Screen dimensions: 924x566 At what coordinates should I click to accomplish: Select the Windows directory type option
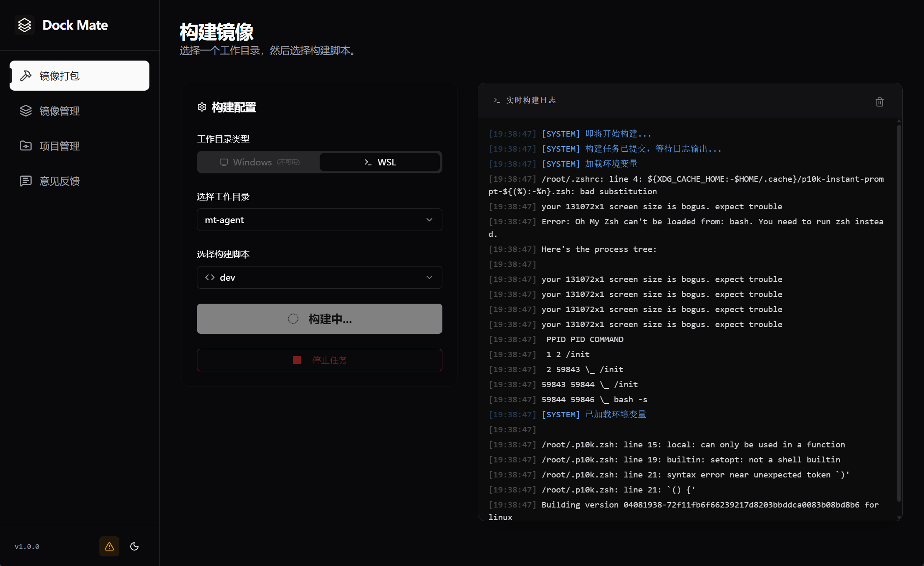(259, 162)
